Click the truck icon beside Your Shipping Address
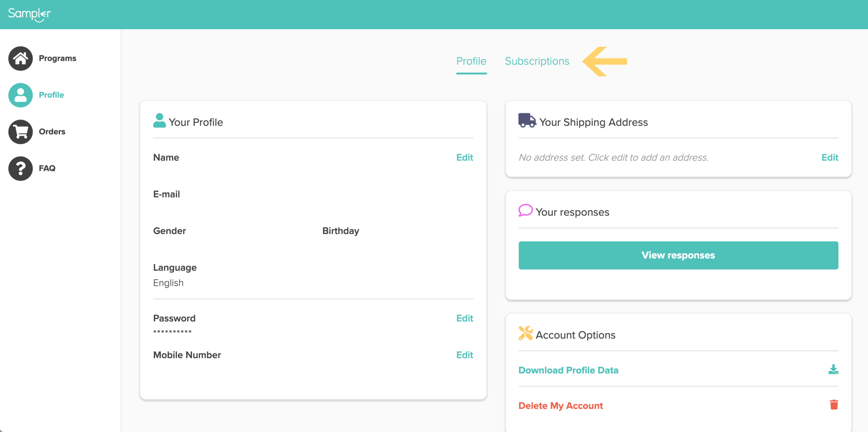This screenshot has height=432, width=868. 527,120
